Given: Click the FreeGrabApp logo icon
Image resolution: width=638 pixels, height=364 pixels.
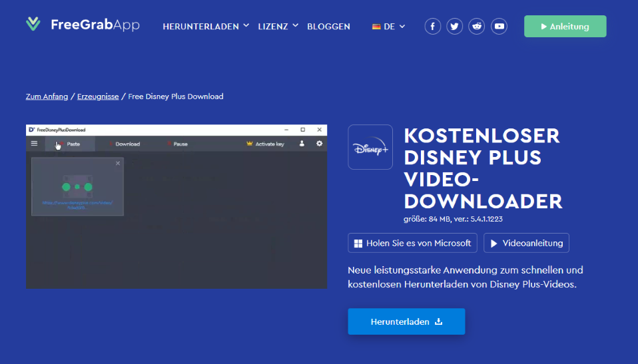Looking at the screenshot, I should point(33,25).
